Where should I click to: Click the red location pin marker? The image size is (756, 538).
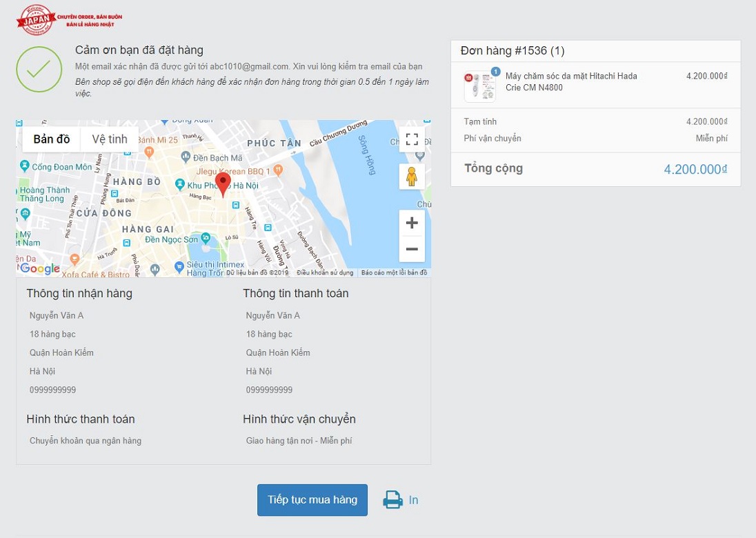pyautogui.click(x=223, y=183)
